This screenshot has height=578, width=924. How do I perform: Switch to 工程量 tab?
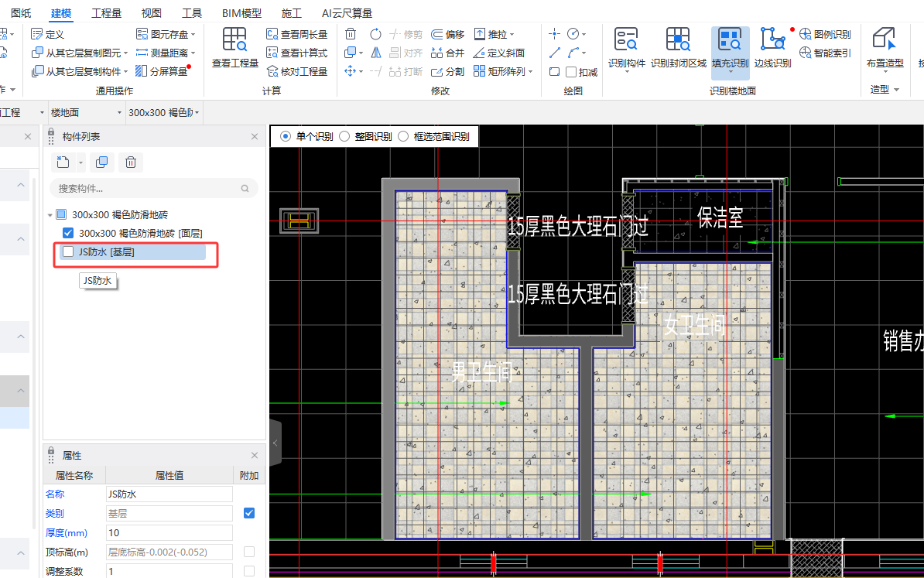tap(107, 13)
